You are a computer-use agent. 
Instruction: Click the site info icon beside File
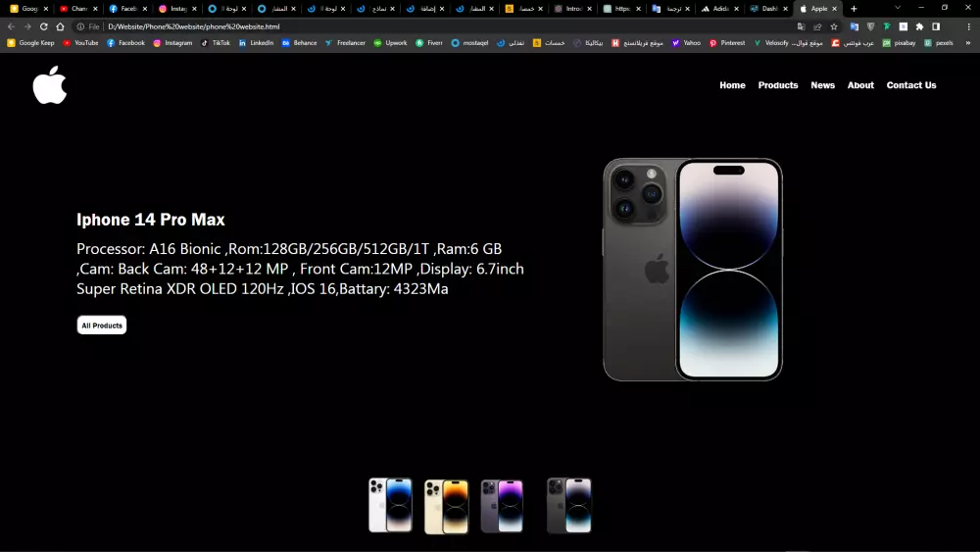pos(80,26)
